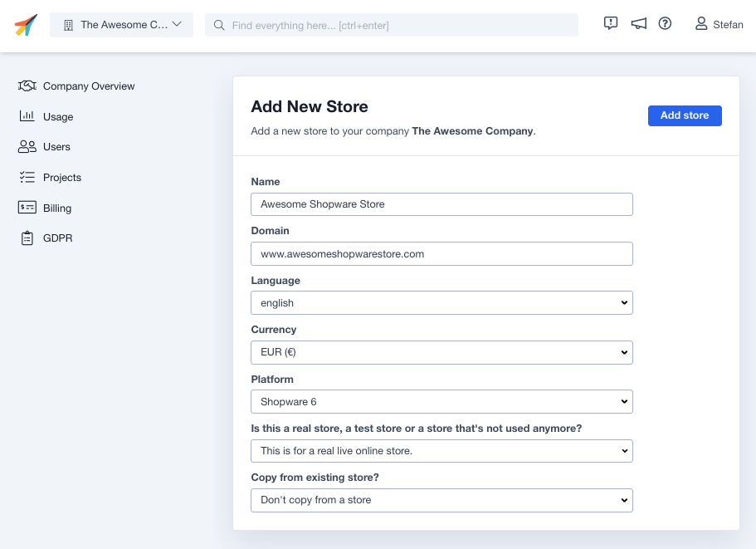
Task: Click the Projects checklist icon
Action: coord(27,177)
